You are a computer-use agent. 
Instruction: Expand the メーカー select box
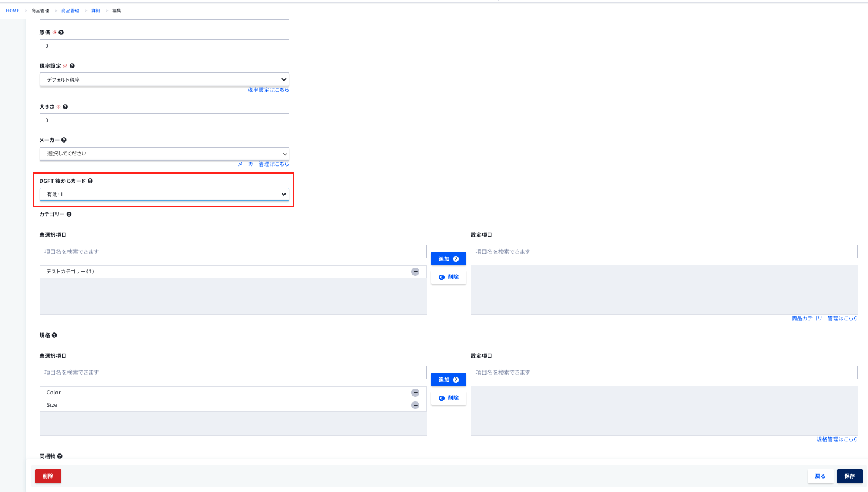[x=164, y=154]
